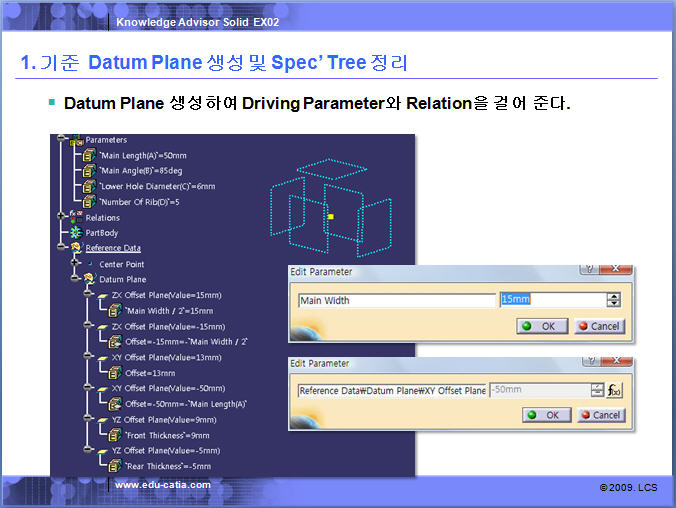Click help button on Main Width dialog
The width and height of the screenshot is (676, 508).
coord(590,271)
